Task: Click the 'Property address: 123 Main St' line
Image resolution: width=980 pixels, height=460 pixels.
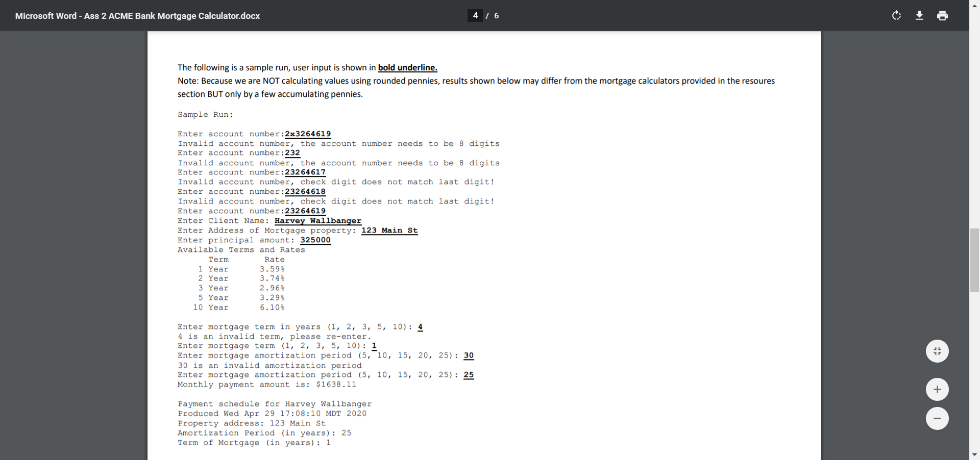Action: coord(252,423)
